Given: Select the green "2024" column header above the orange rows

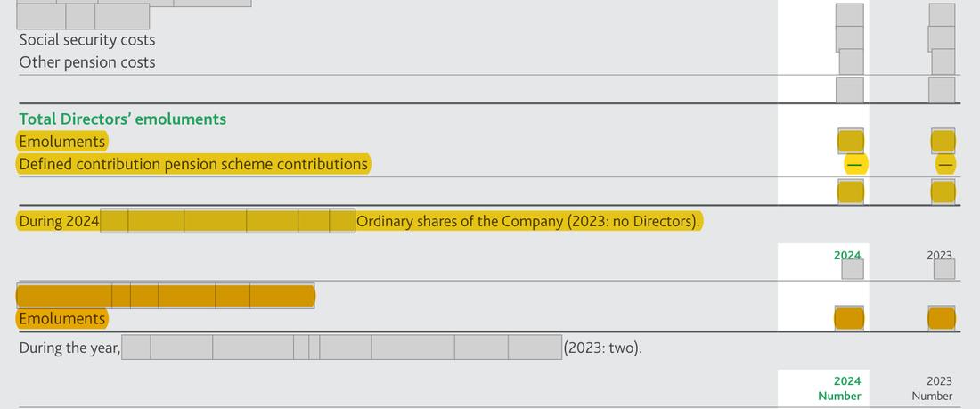Looking at the screenshot, I should 847,255.
